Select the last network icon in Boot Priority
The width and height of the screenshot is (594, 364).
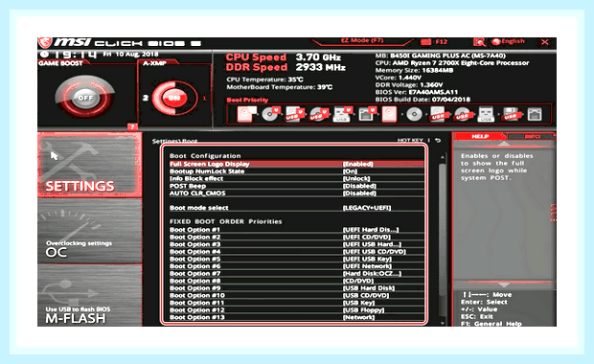coord(535,114)
